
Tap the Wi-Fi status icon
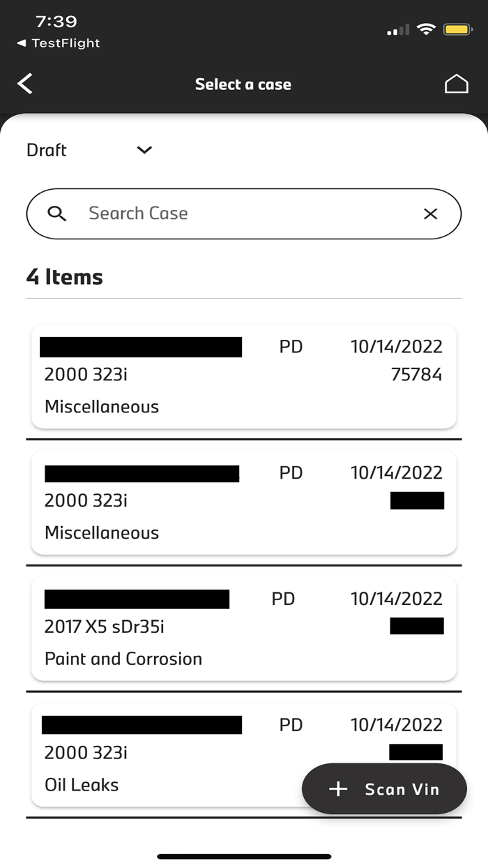click(x=425, y=30)
